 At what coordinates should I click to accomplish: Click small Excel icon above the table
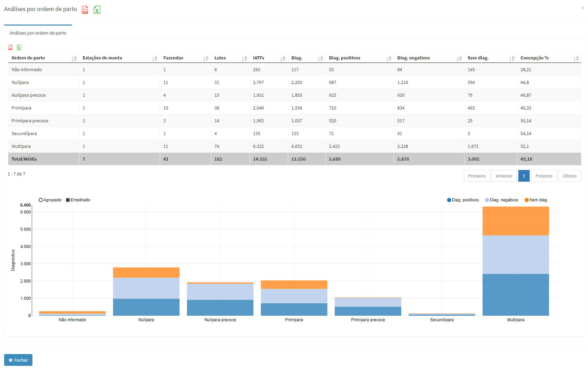pos(19,47)
